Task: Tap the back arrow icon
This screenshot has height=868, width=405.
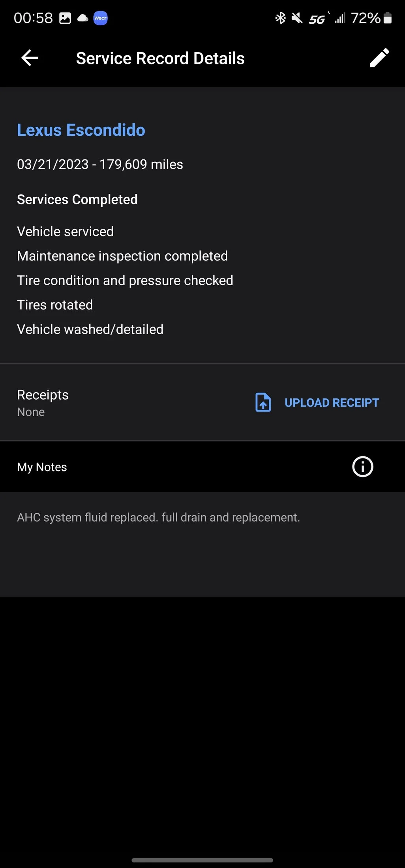Action: (x=30, y=58)
